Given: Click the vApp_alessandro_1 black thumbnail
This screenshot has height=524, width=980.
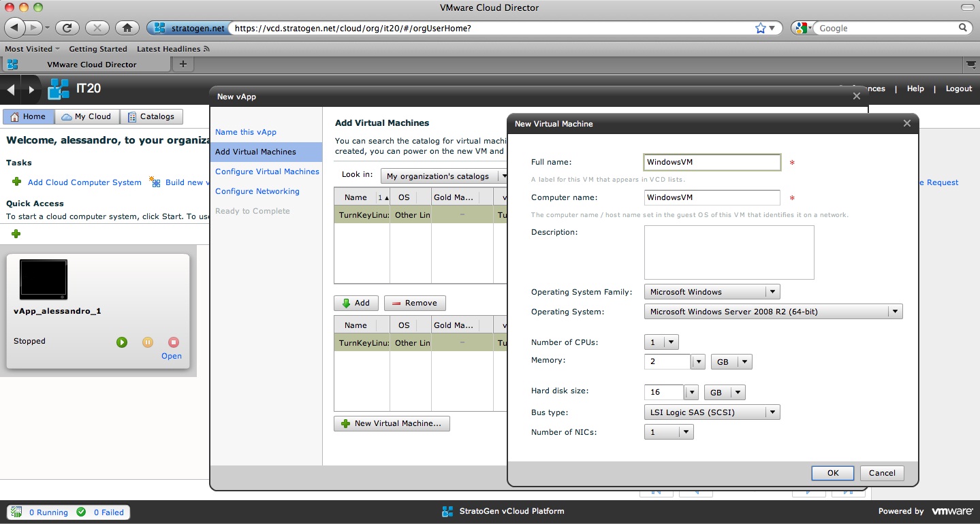Looking at the screenshot, I should pyautogui.click(x=44, y=279).
